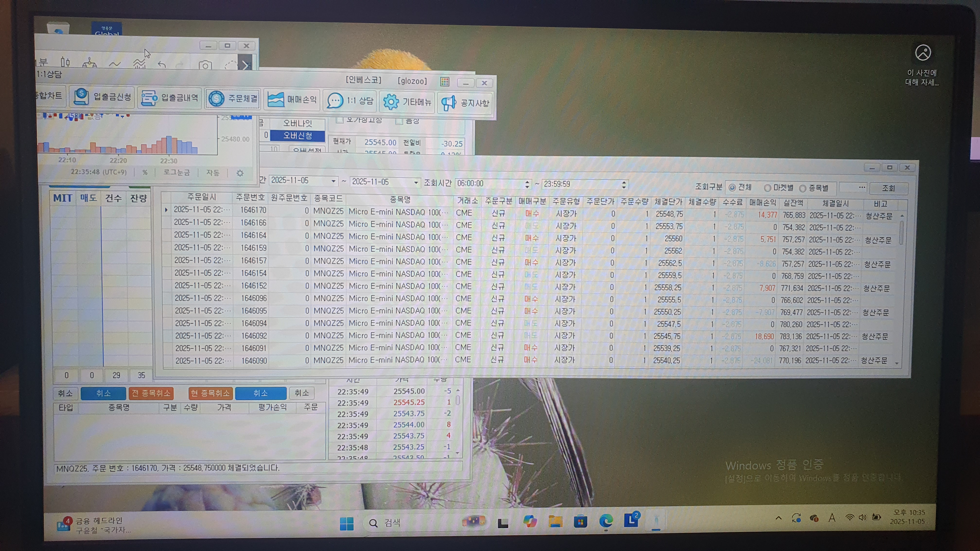Viewport: 980px width, 551px height.
Task: Open the Windows Start menu
Action: click(x=347, y=523)
